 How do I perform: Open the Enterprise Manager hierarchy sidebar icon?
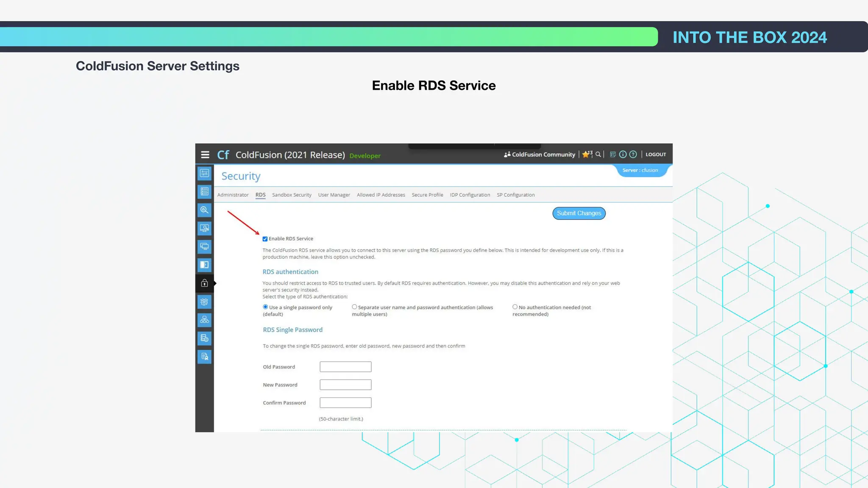[x=204, y=320]
